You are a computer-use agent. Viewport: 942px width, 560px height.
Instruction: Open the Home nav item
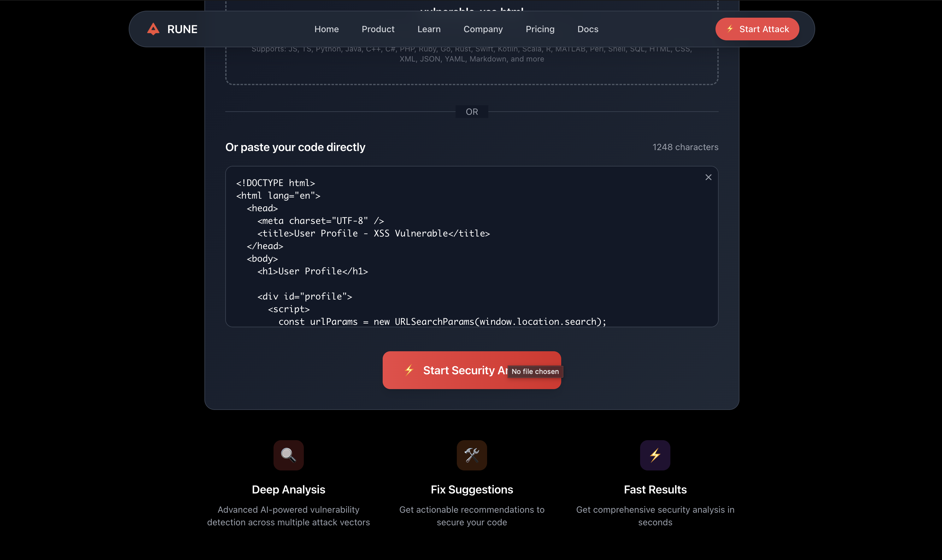[x=326, y=29]
